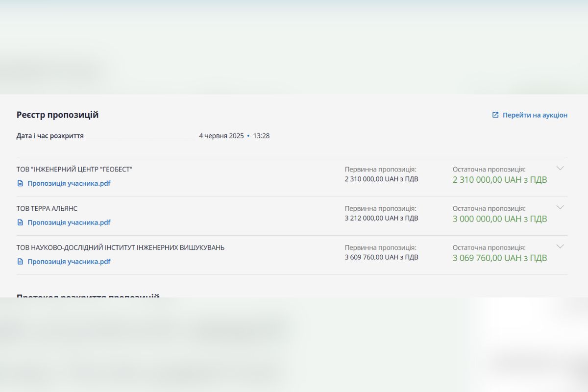Image resolution: width=588 pixels, height=392 pixels.
Task: Click the final bid 3 069 760,00 UAH
Action: tap(499, 258)
